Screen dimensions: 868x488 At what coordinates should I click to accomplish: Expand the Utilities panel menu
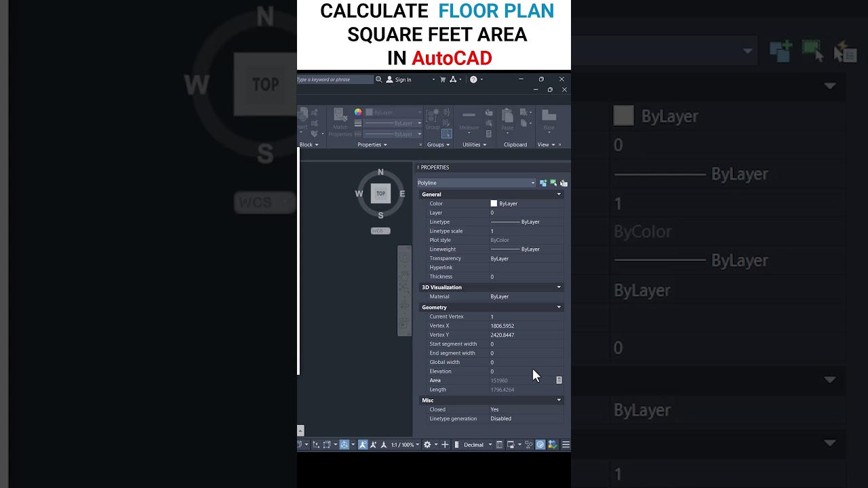tap(475, 144)
